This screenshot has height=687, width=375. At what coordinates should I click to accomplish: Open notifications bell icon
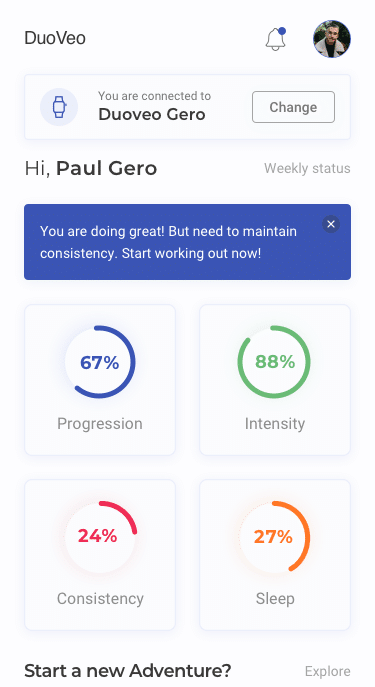(x=276, y=39)
